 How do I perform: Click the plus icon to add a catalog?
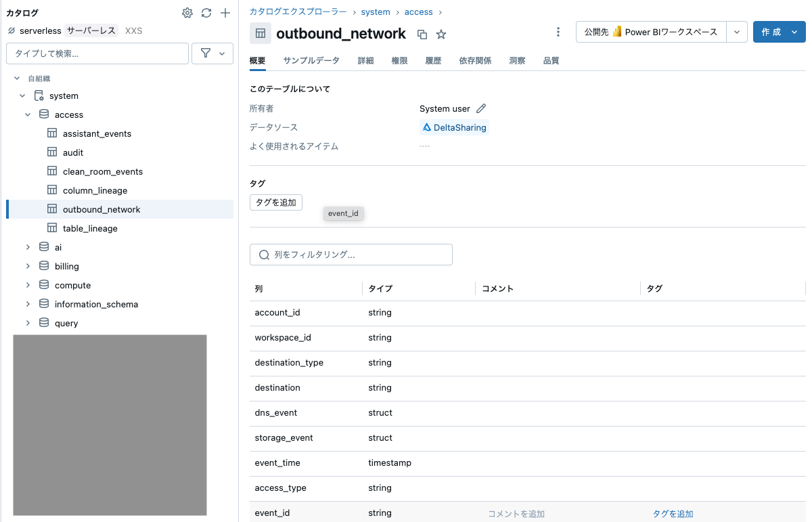225,12
